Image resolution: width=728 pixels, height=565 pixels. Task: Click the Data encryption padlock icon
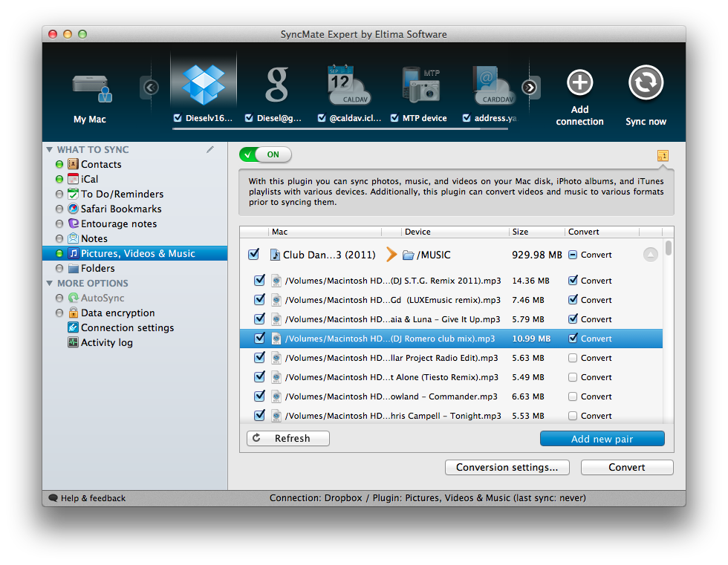(x=73, y=313)
